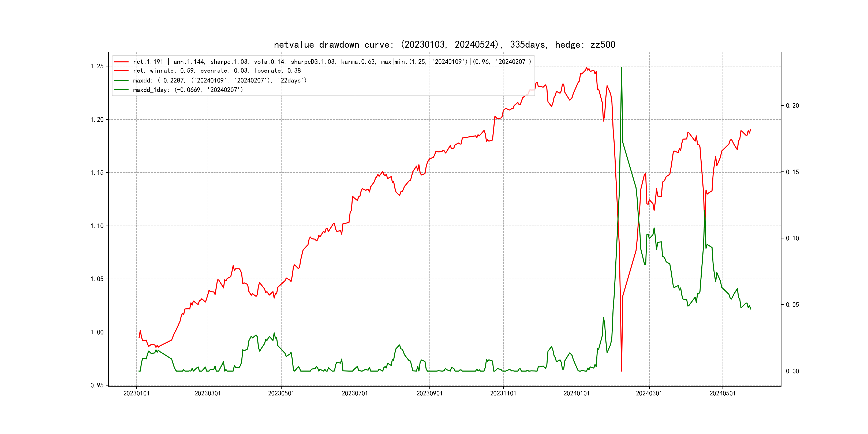Click the 20231101 x-axis date label
This screenshot has width=868, height=434.
pyautogui.click(x=503, y=393)
